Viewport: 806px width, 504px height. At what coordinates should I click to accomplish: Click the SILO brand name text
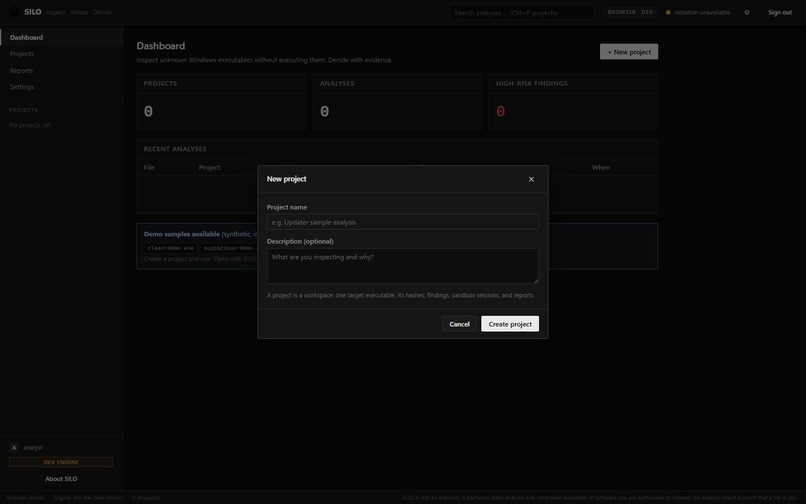[32, 12]
